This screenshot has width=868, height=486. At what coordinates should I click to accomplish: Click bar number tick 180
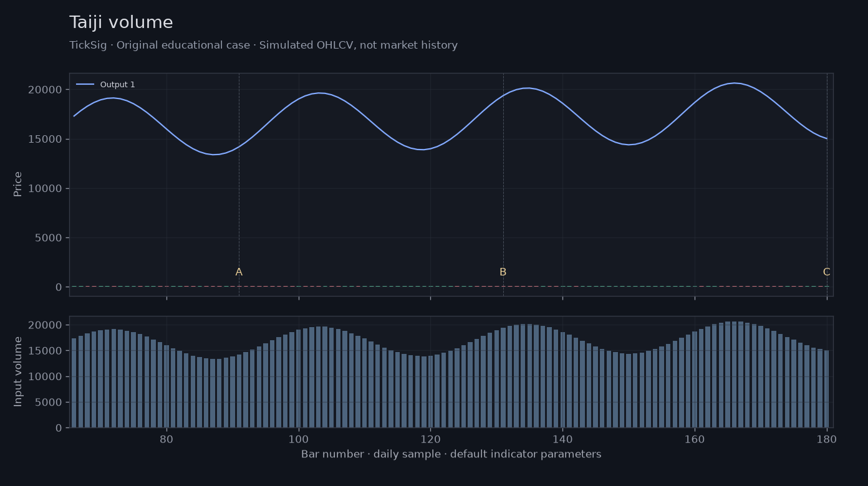point(827,439)
